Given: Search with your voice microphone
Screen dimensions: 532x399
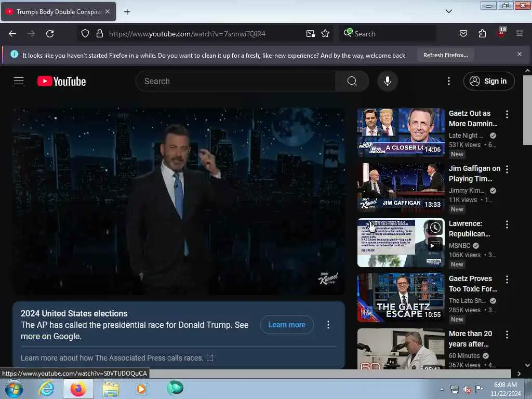Looking at the screenshot, I should coord(387,81).
